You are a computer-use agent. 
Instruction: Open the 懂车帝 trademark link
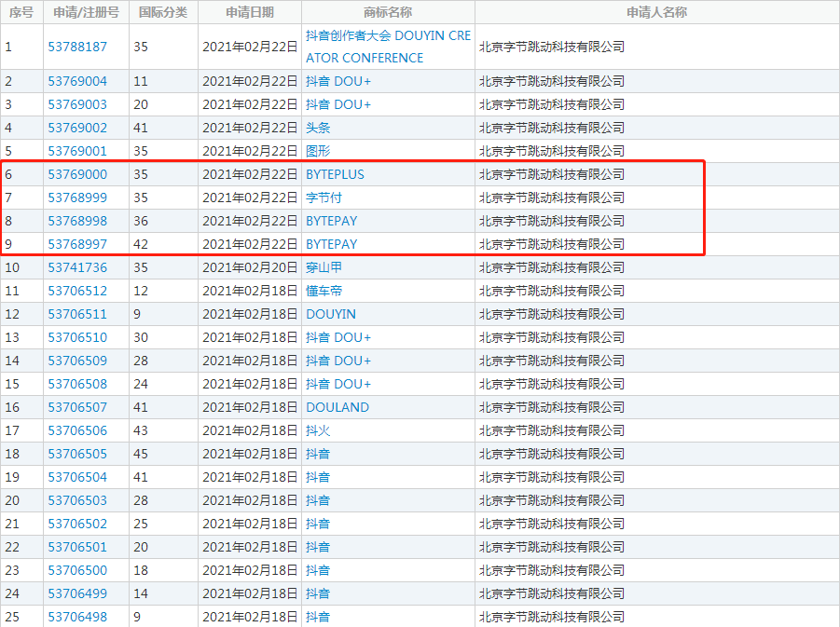point(324,291)
